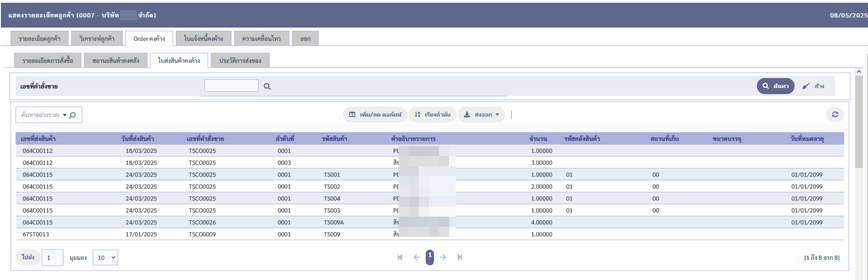Select current page number 1
The width and height of the screenshot is (868, 280).
[x=430, y=257]
